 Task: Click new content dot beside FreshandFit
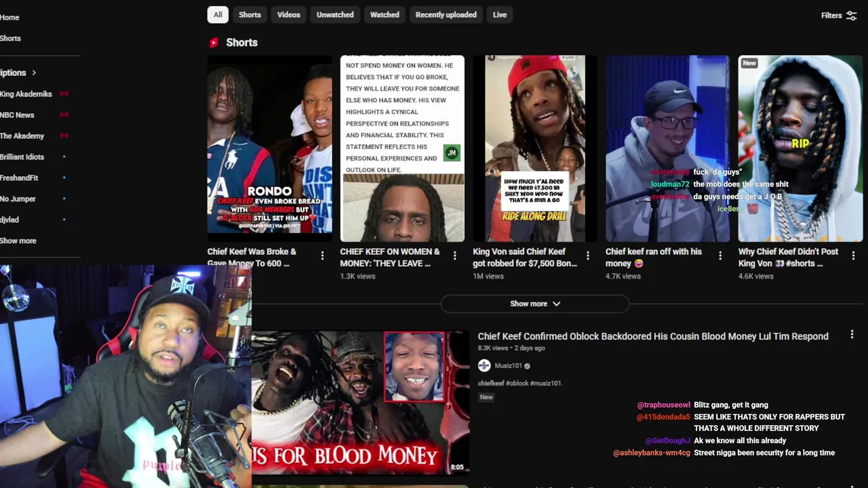(x=64, y=178)
